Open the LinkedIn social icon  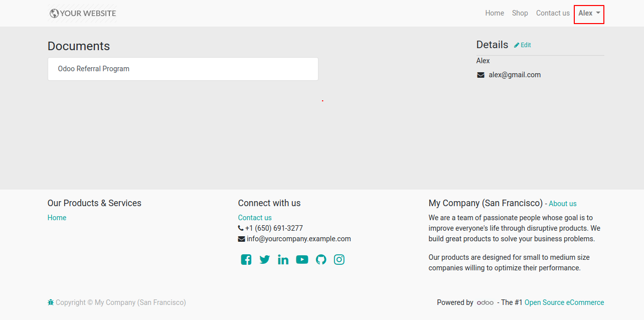tap(283, 259)
